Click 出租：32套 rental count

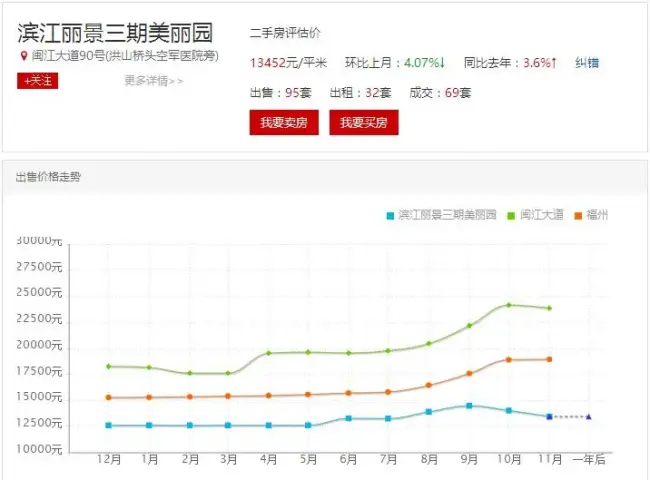pos(361,92)
